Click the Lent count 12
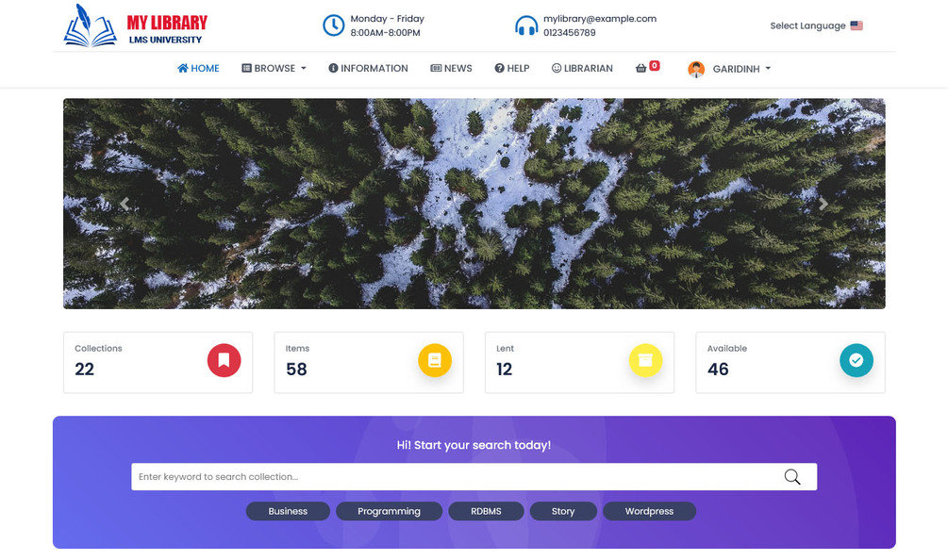 pyautogui.click(x=505, y=370)
